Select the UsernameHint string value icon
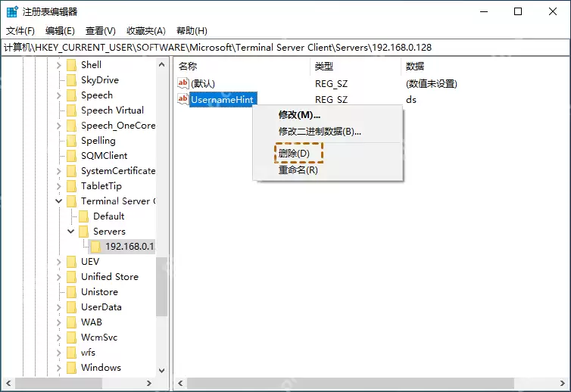The height and width of the screenshot is (392, 571). [x=183, y=99]
